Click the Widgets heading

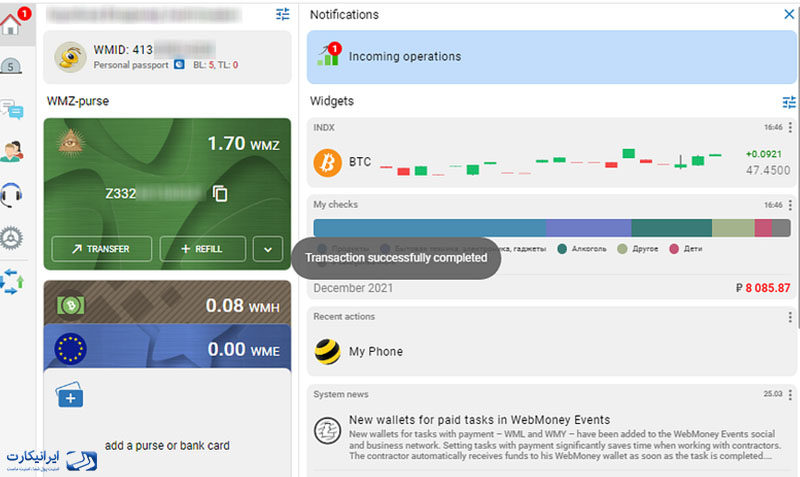pos(332,101)
